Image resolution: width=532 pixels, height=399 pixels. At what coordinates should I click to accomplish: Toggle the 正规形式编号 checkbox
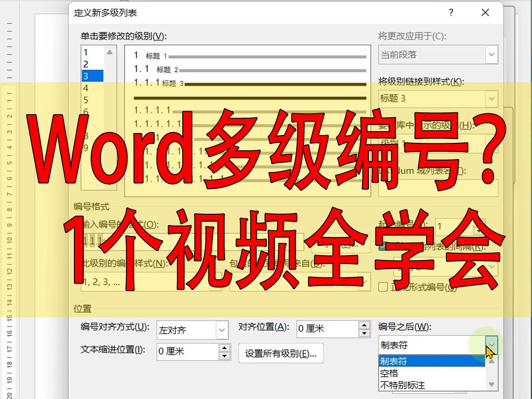pos(383,287)
